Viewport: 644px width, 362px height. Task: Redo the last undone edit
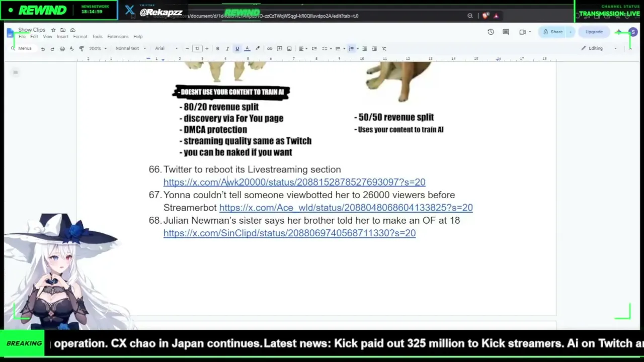52,49
